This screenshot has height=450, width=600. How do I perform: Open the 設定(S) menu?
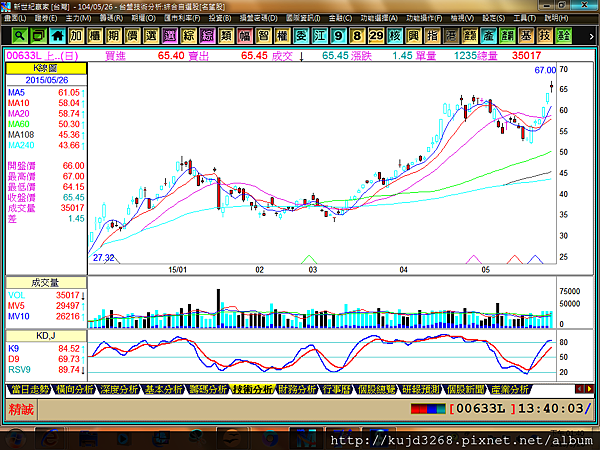coord(493,18)
